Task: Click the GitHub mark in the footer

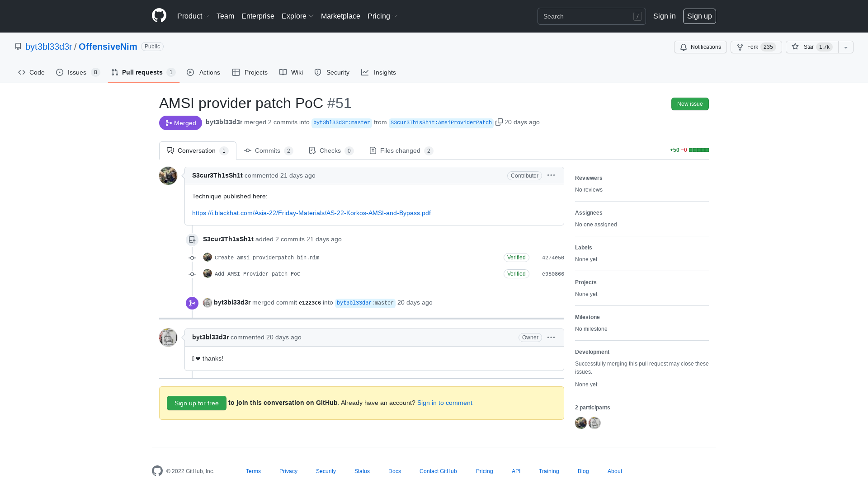Action: tap(157, 471)
